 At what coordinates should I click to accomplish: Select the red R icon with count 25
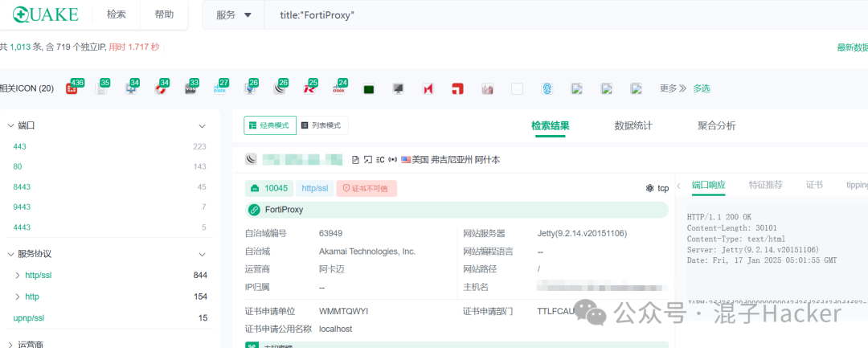[309, 88]
